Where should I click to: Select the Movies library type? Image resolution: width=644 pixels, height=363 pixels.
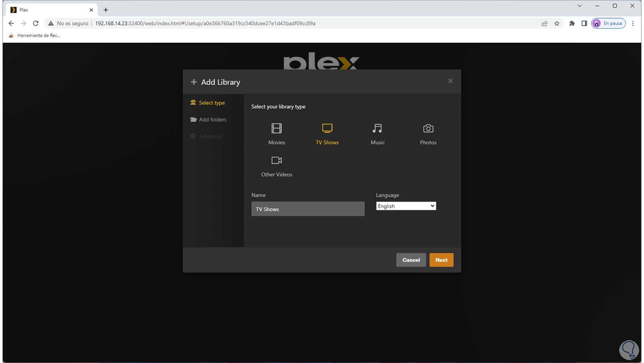pyautogui.click(x=277, y=134)
